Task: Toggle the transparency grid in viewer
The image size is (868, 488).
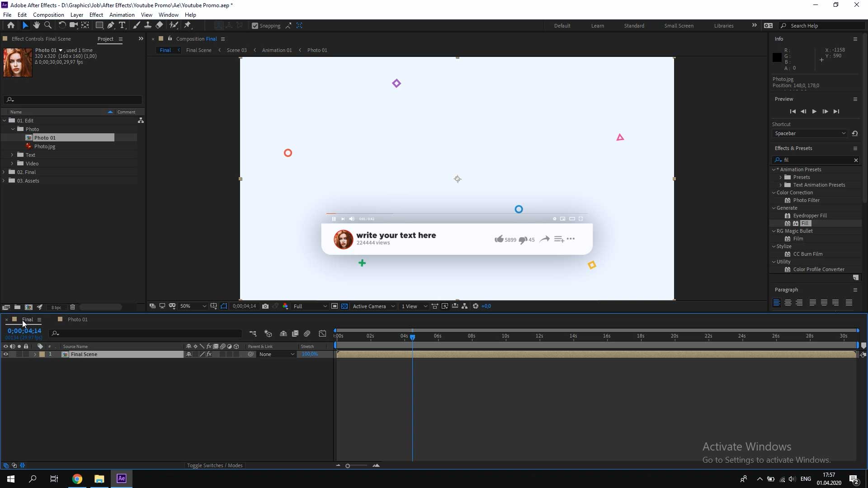Action: pyautogui.click(x=344, y=306)
